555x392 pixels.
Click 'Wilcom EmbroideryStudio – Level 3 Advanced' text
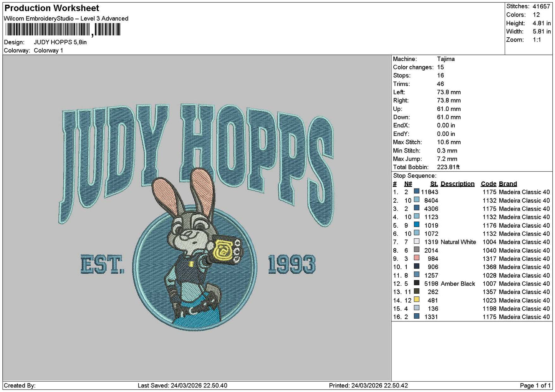pos(66,18)
